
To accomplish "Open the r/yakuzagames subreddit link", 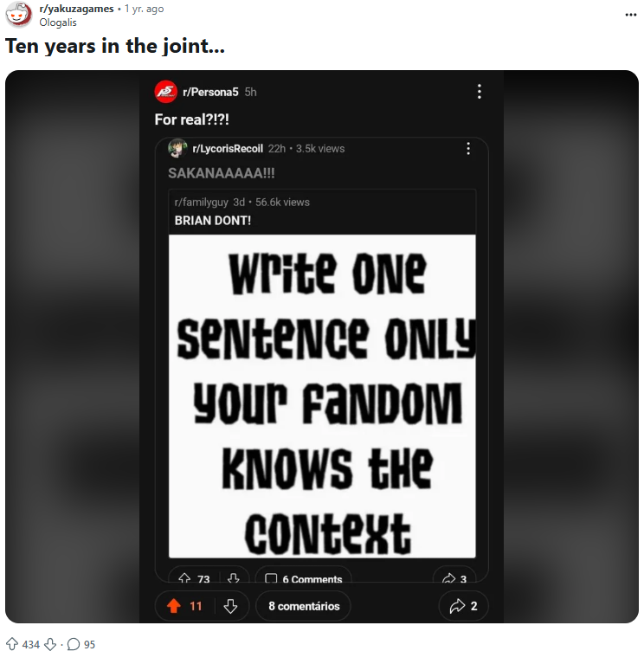I will coord(77,9).
